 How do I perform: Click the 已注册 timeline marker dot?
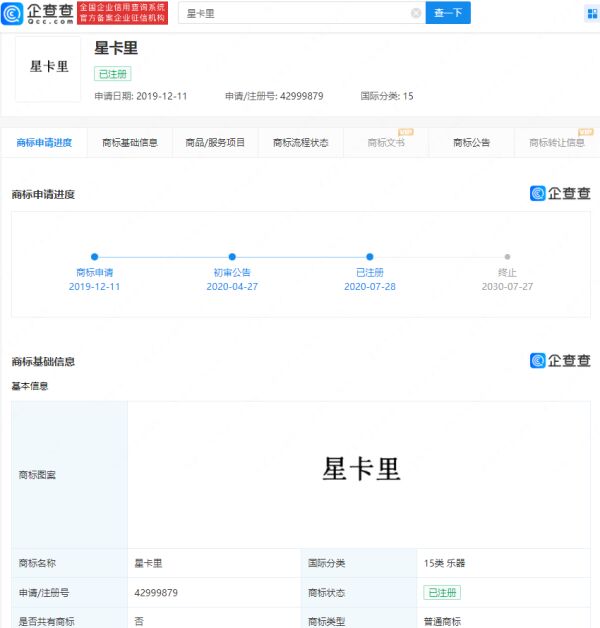(370, 257)
